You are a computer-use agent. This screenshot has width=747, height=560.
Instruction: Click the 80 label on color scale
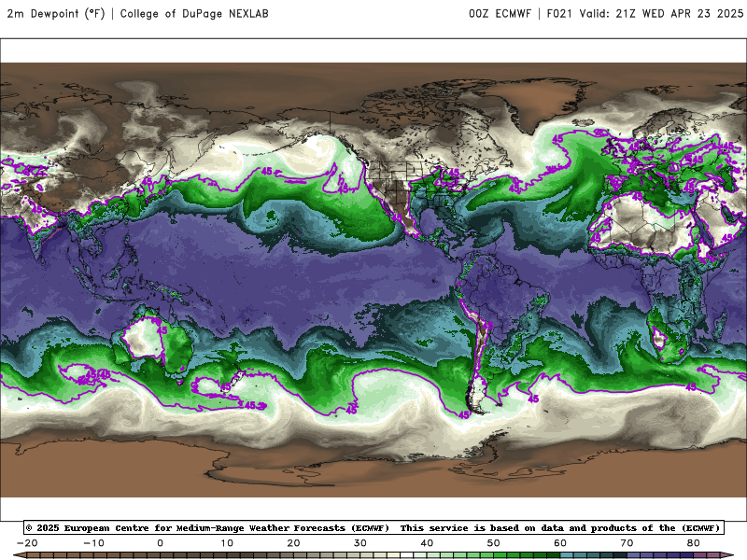(x=694, y=543)
